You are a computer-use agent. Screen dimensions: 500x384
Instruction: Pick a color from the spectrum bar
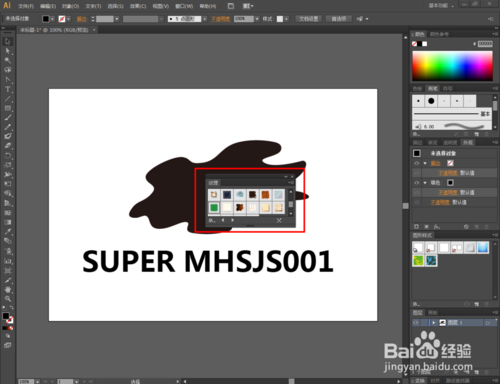click(452, 66)
